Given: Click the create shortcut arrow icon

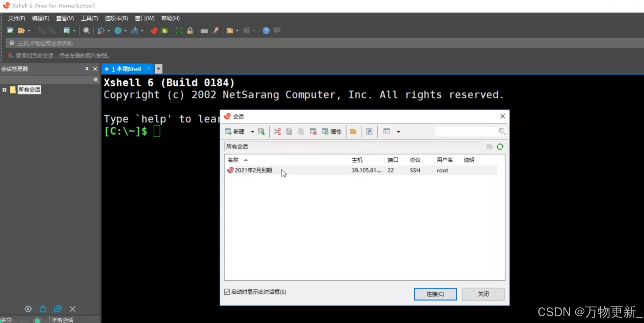Looking at the screenshot, I should click(369, 132).
